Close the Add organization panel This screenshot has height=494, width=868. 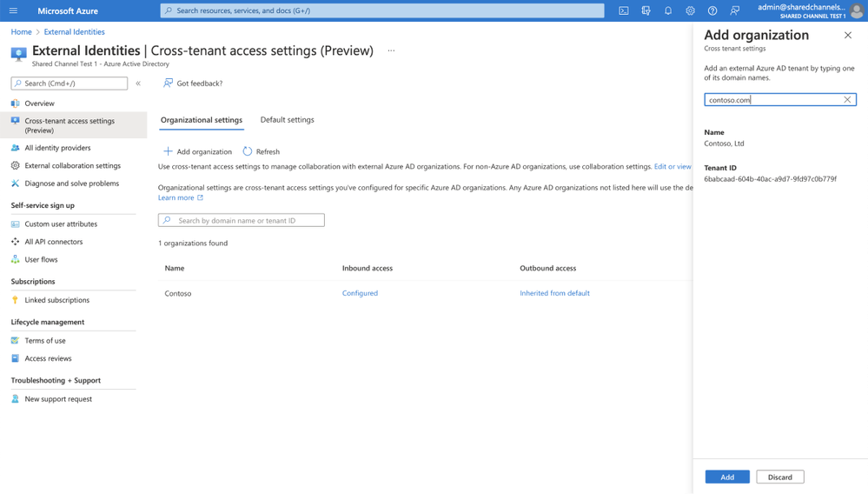coord(847,35)
